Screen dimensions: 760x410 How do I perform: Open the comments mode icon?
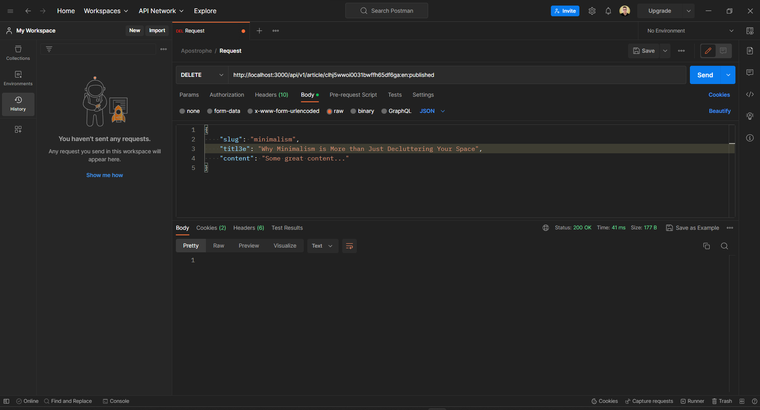tap(723, 51)
